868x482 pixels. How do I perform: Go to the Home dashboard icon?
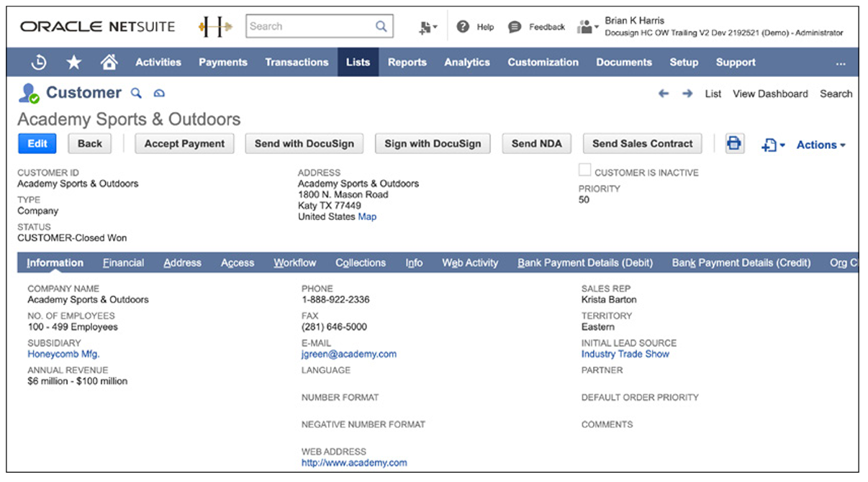coord(109,62)
